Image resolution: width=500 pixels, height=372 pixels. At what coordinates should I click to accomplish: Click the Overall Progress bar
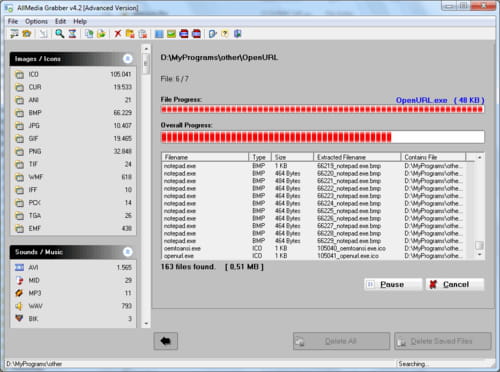322,137
